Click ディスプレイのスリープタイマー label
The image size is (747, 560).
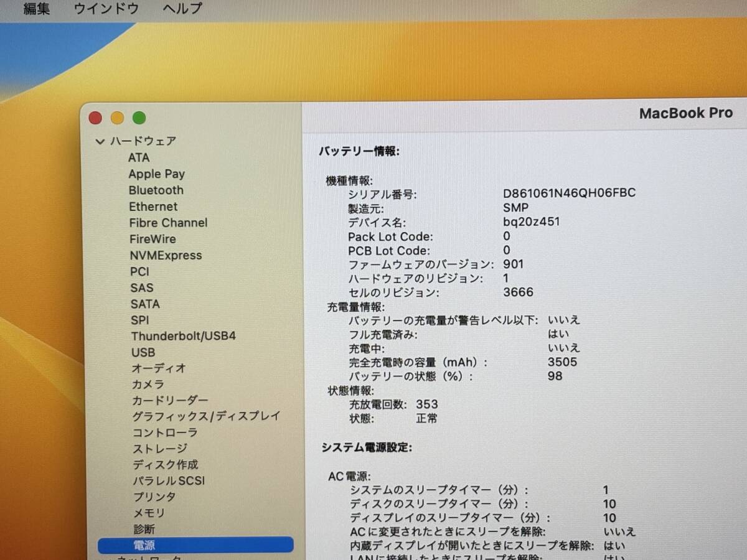[x=451, y=518]
